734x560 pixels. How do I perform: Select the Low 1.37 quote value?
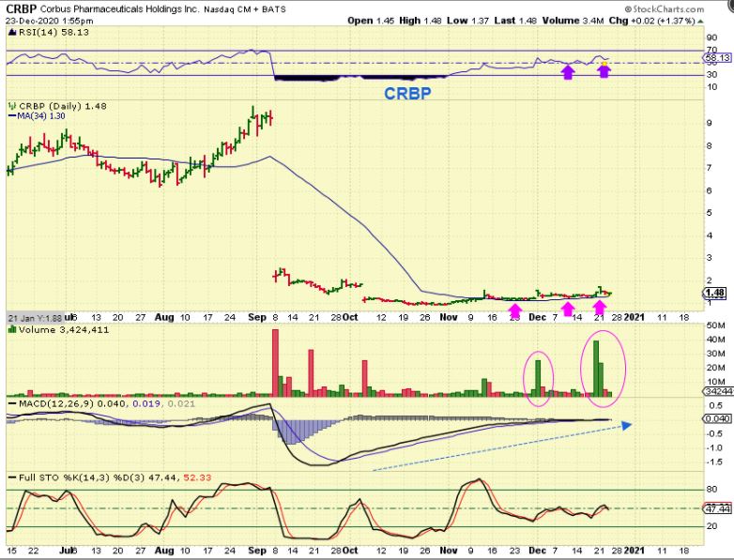tap(467, 21)
